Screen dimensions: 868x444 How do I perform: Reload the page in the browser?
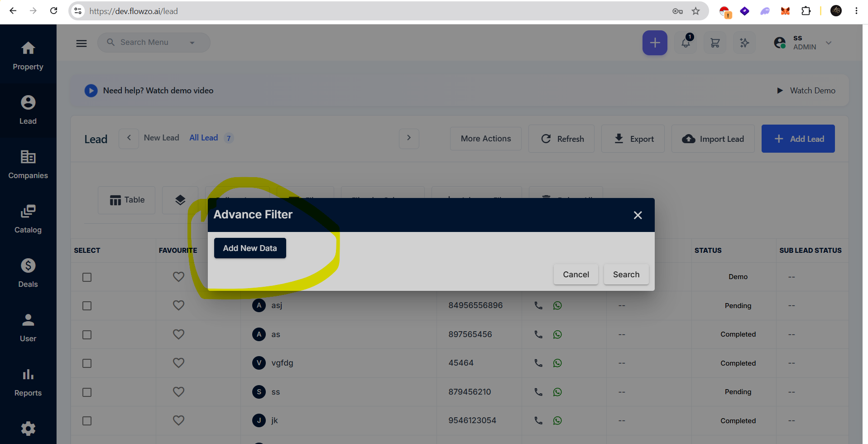point(53,11)
